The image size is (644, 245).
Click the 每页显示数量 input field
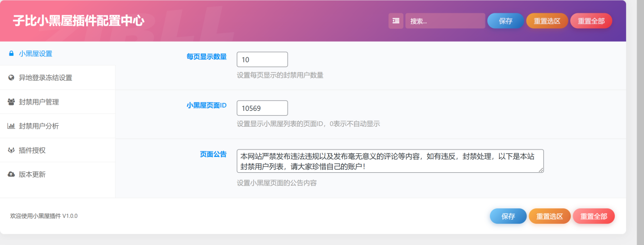tap(262, 59)
